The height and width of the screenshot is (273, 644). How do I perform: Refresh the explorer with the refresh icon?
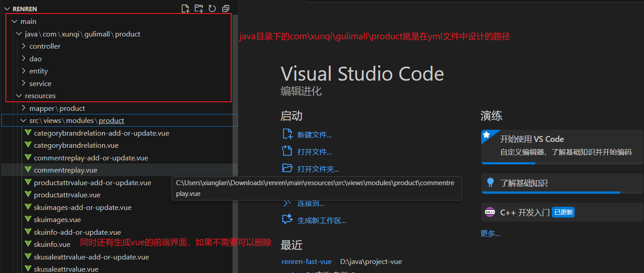(212, 9)
